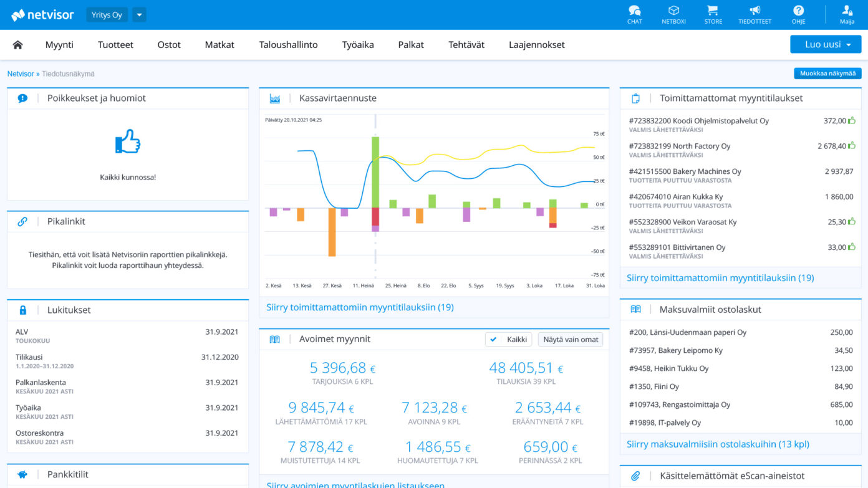The width and height of the screenshot is (868, 488).
Task: Click the Pikalinkit link icon
Action: tap(22, 221)
